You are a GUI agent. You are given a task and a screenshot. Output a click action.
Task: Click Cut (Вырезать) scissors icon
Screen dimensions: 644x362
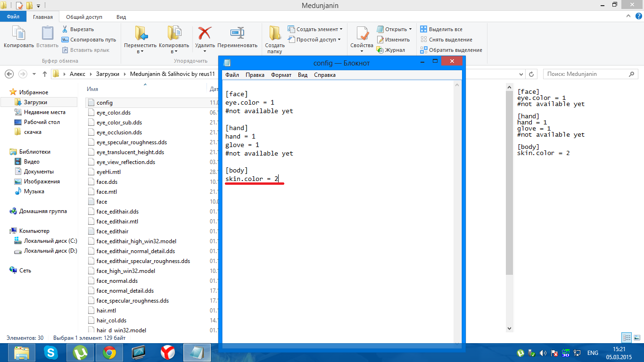pyautogui.click(x=65, y=29)
